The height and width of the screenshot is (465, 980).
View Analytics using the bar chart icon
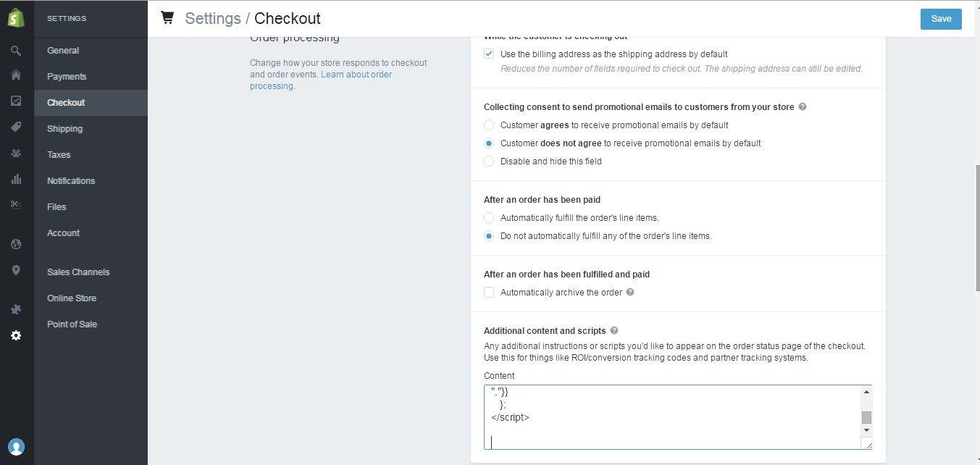pyautogui.click(x=16, y=179)
